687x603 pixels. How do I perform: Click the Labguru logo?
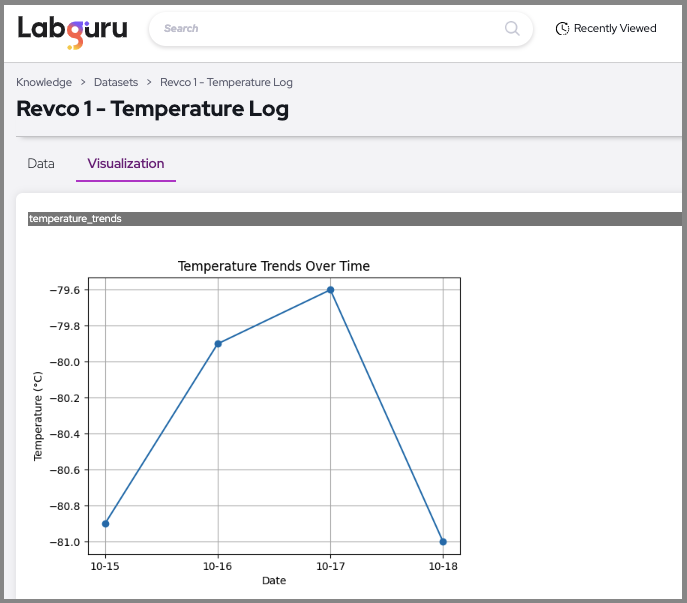[72, 29]
